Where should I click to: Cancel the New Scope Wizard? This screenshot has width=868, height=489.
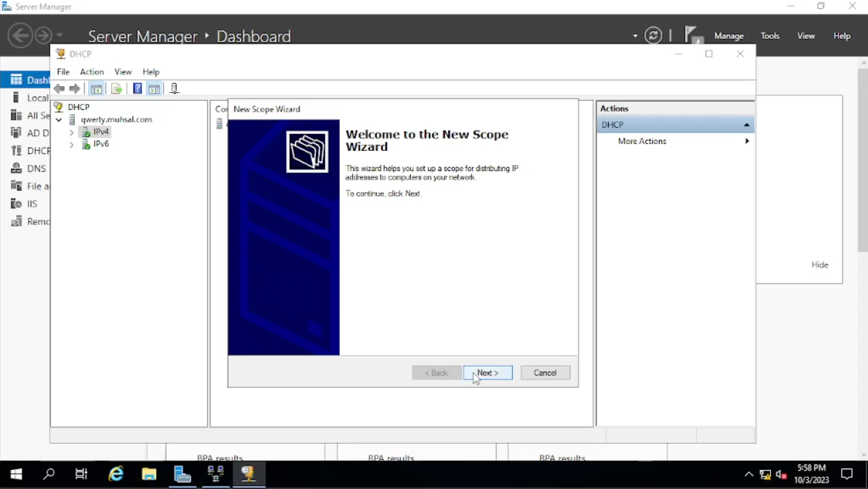pyautogui.click(x=545, y=373)
